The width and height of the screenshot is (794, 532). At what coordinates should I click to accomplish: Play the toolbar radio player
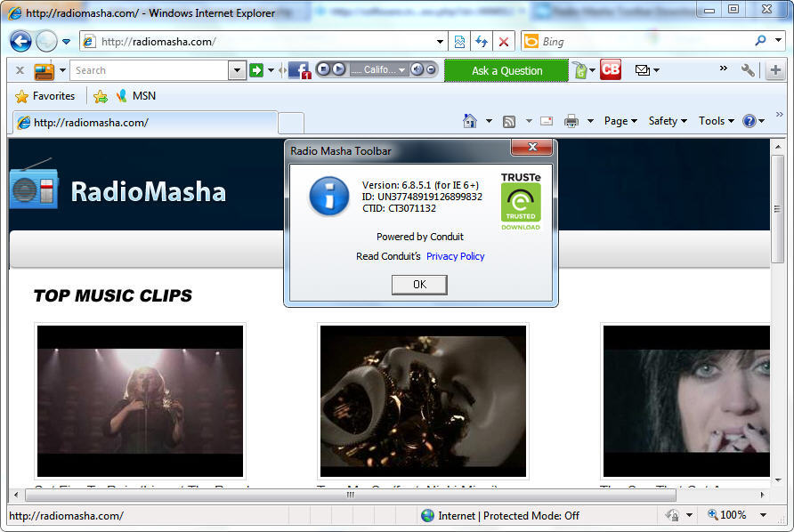(339, 69)
